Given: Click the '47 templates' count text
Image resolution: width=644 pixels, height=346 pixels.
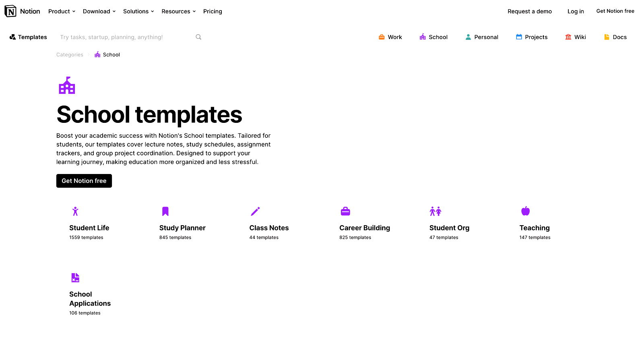Looking at the screenshot, I should [x=444, y=238].
